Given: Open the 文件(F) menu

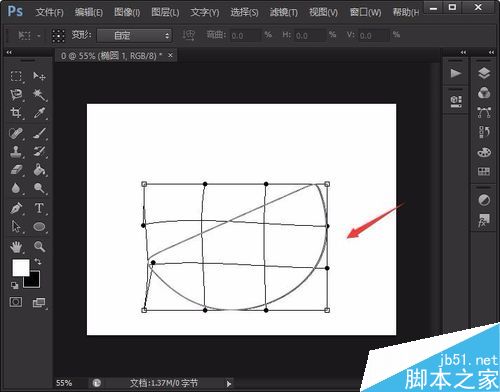Looking at the screenshot, I should [x=49, y=13].
